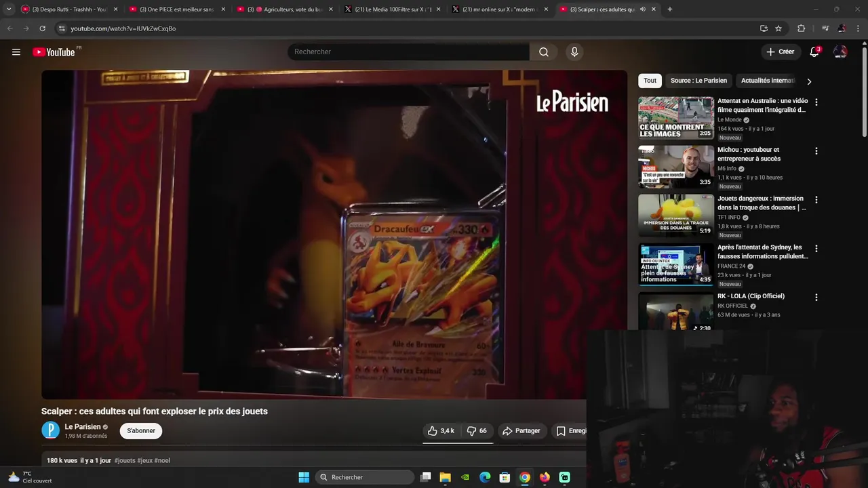Image resolution: width=868 pixels, height=488 pixels.
Task: Open the YouTube guide hamburger menu
Action: (16, 52)
